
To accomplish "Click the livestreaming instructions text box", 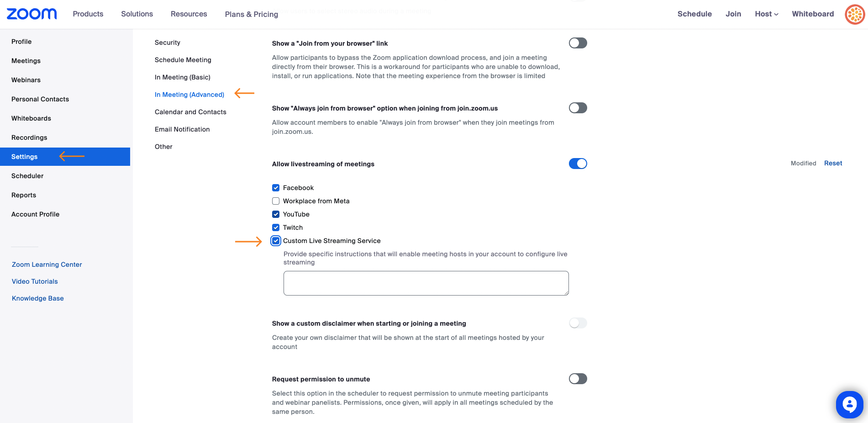I will 426,283.
